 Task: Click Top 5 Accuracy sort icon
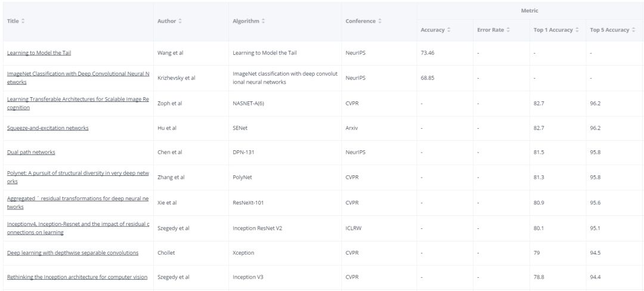(x=633, y=30)
